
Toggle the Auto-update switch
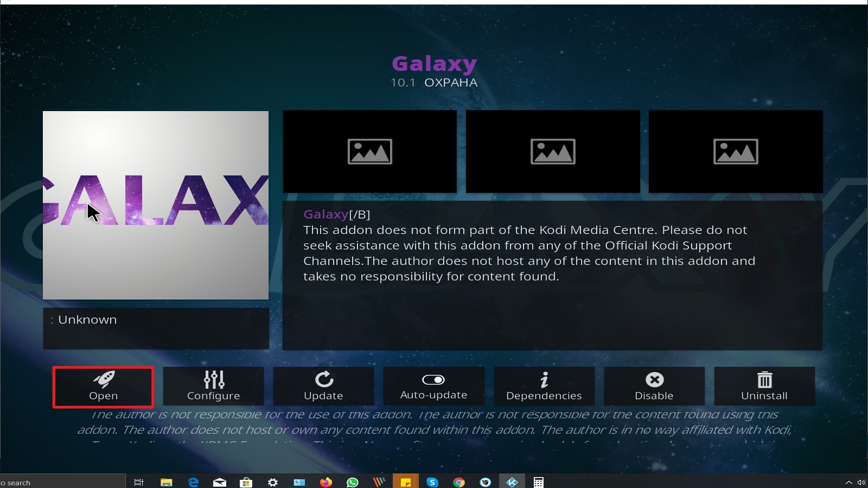pyautogui.click(x=434, y=387)
